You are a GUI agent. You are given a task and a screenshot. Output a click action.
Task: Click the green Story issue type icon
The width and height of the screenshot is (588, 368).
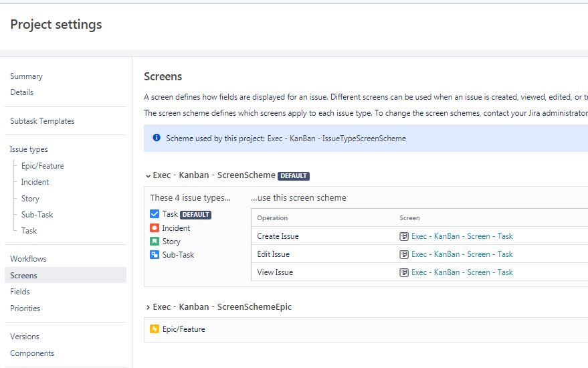[x=154, y=241]
